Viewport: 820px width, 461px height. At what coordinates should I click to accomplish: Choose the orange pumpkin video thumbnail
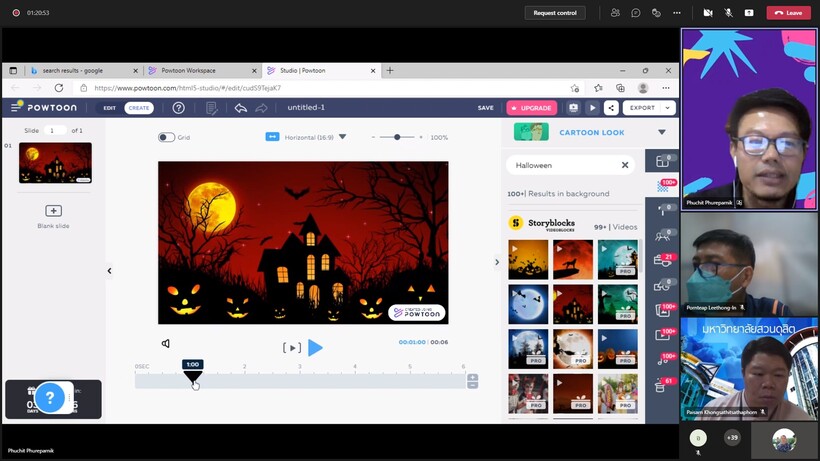(528, 259)
